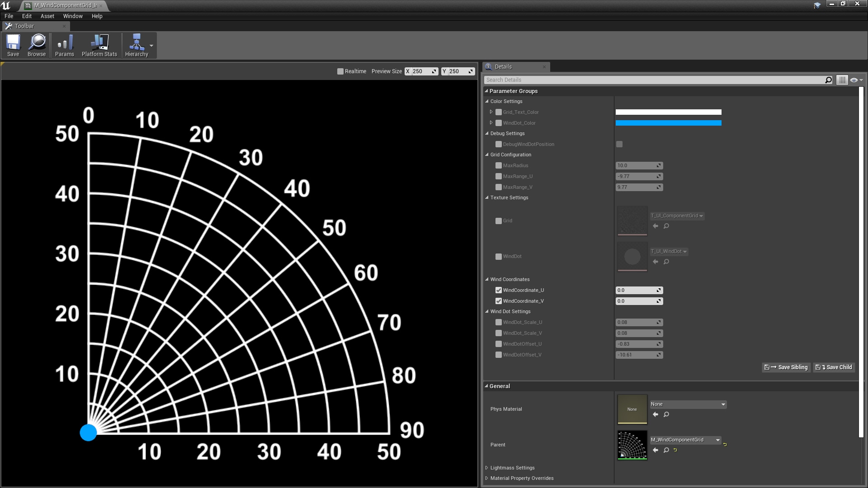
Task: Open Platform Stats
Action: 99,45
